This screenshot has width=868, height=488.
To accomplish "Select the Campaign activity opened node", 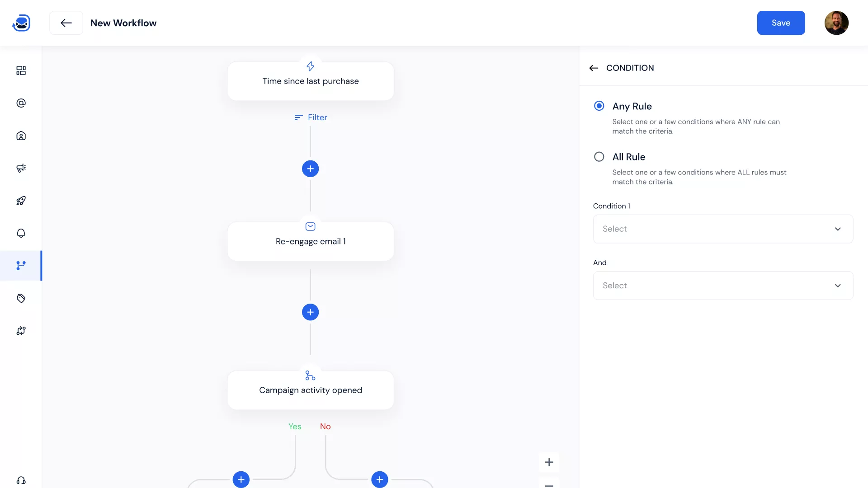I will click(311, 390).
